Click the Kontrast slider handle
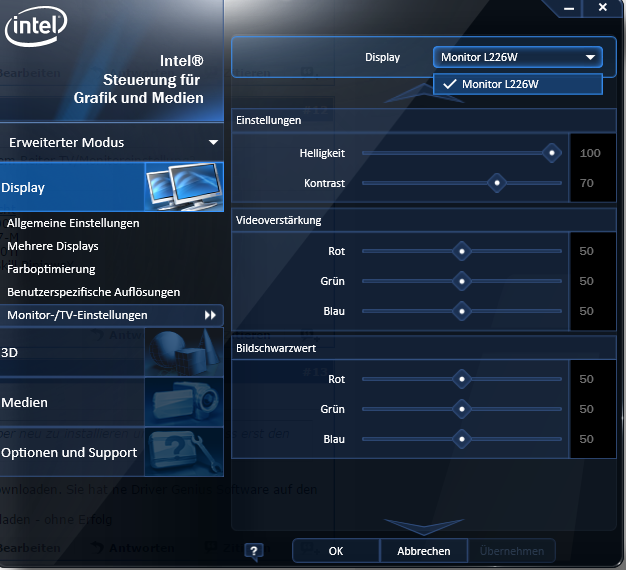Viewport: 626px width, 570px height. tap(497, 183)
